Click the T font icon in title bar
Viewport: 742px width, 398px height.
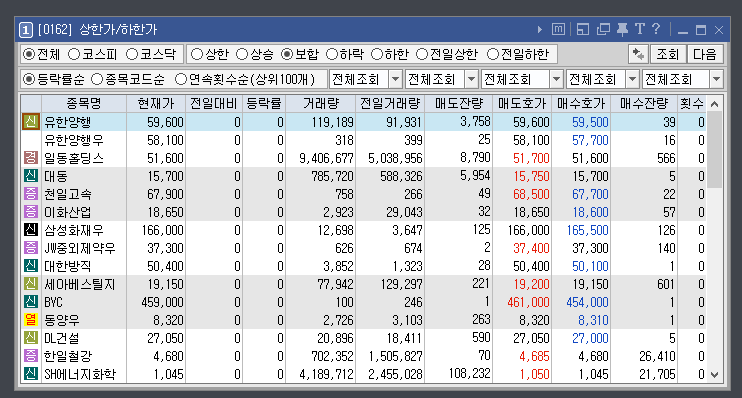pos(640,29)
